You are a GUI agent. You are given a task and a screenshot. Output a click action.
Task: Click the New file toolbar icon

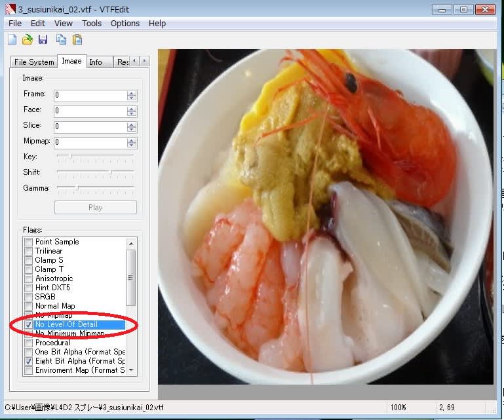pyautogui.click(x=12, y=40)
